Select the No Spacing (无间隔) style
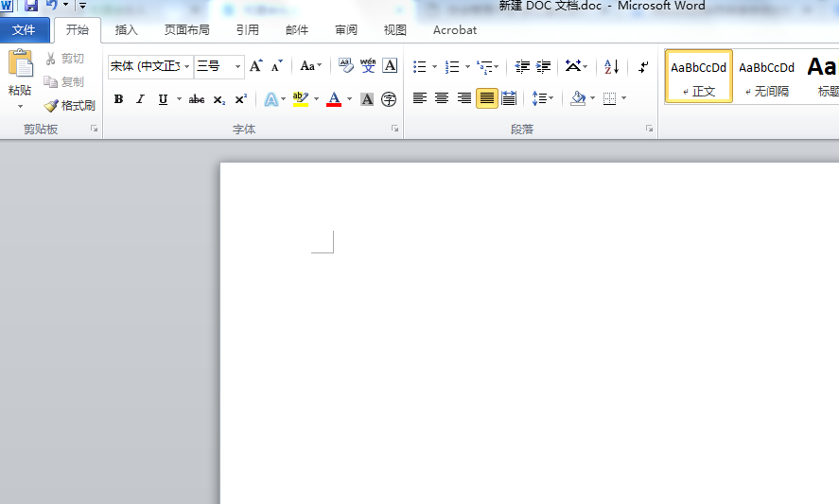This screenshot has width=839, height=504. coord(767,77)
